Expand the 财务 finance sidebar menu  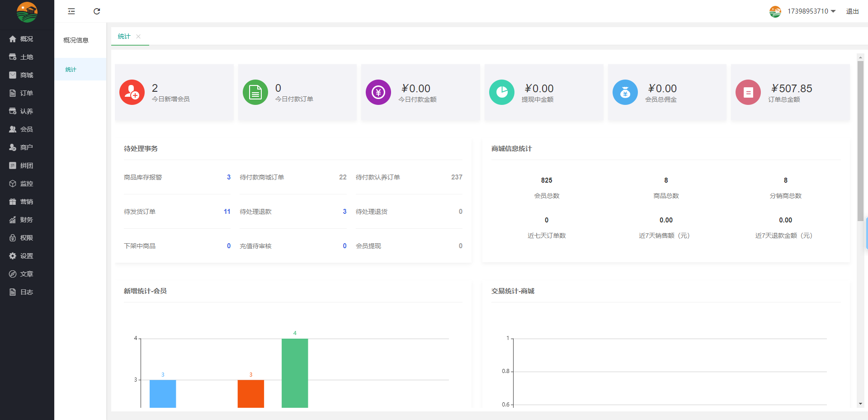click(26, 220)
